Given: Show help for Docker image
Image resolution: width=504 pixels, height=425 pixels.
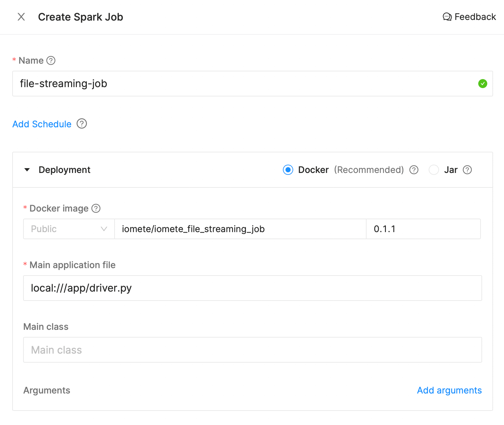Looking at the screenshot, I should 96,208.
